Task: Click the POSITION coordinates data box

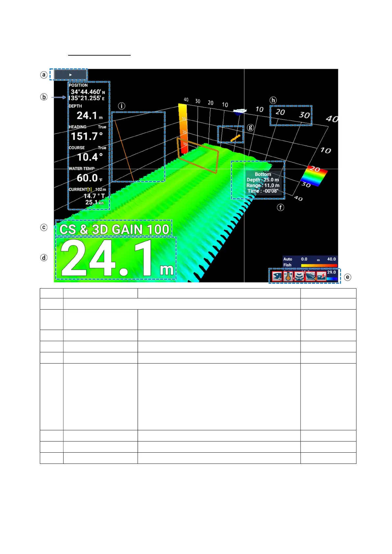Action: pyautogui.click(x=87, y=92)
